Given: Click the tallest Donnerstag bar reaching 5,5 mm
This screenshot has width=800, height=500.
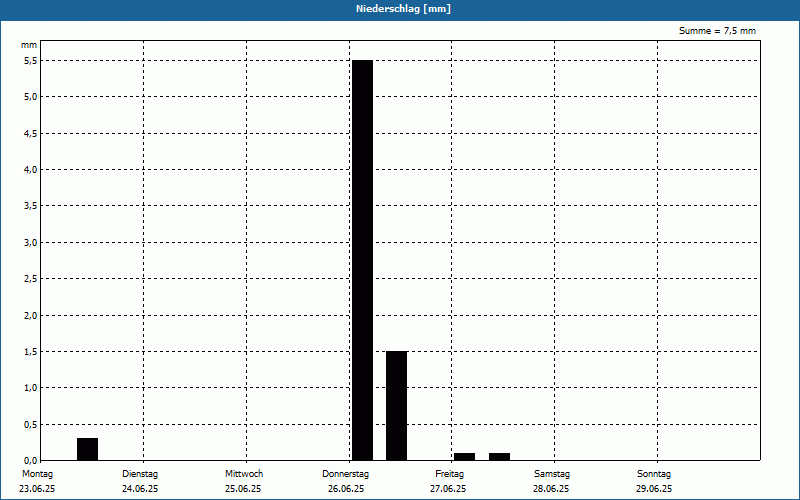Looking at the screenshot, I should click(x=362, y=260).
